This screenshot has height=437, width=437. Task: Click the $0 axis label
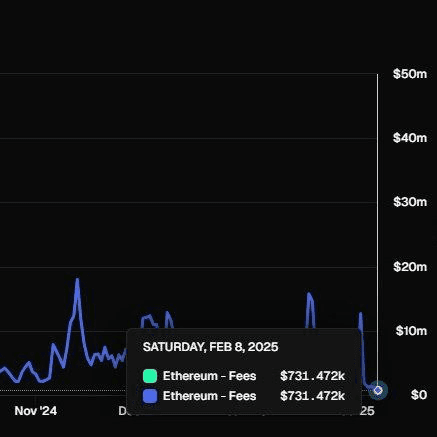[x=419, y=395]
